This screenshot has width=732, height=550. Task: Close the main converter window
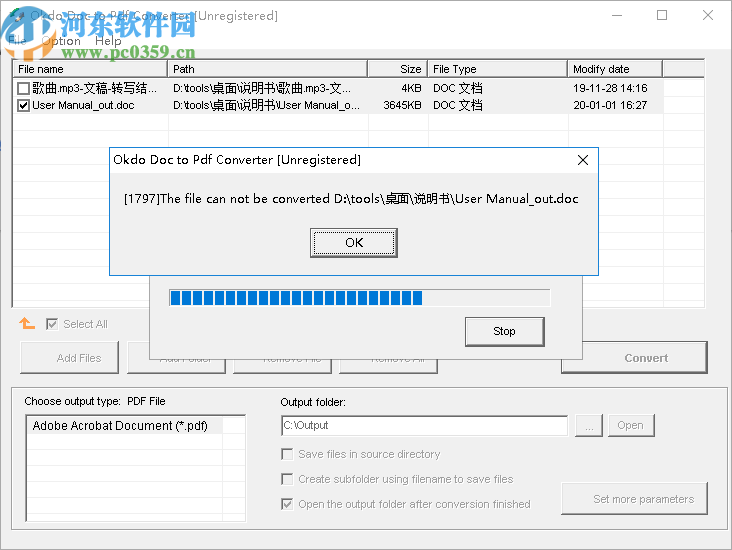708,15
